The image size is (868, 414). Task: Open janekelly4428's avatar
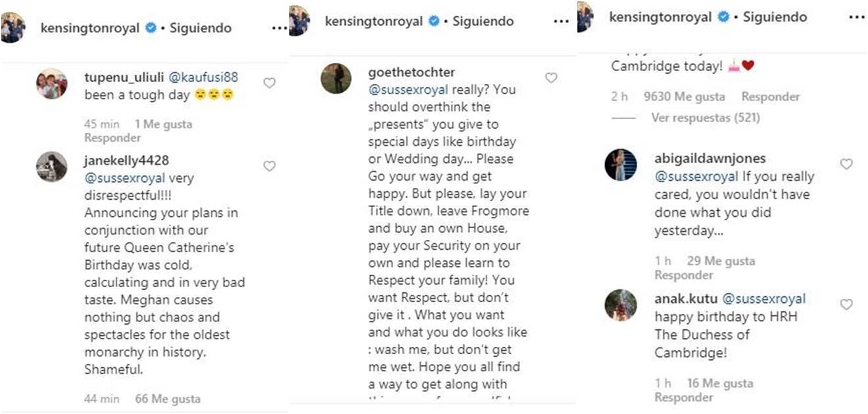pyautogui.click(x=51, y=167)
